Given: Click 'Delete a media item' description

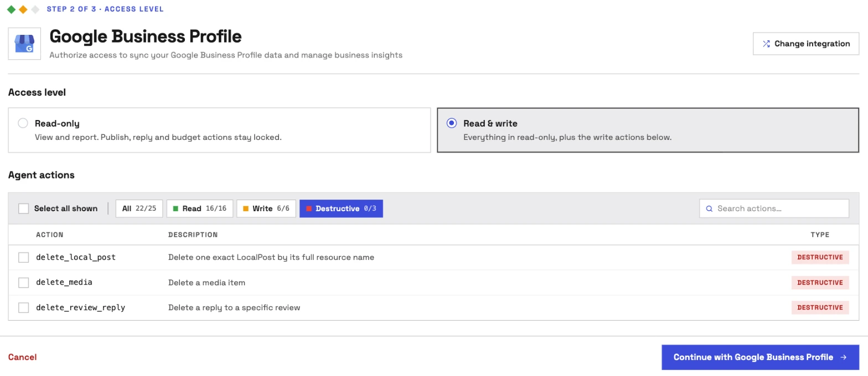Looking at the screenshot, I should pos(206,283).
